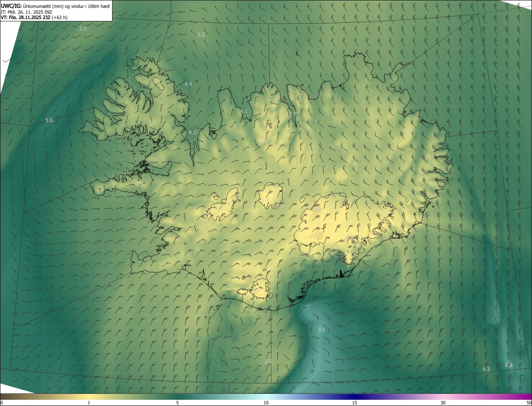Click the color bar tick label 1
532x406 pixels.
tap(89, 403)
